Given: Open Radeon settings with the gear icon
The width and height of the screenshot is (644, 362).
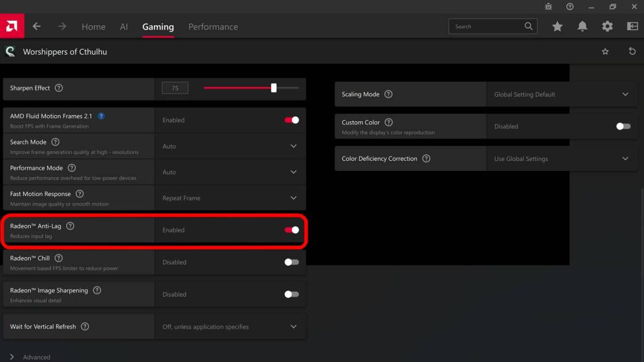Looking at the screenshot, I should pos(607,26).
